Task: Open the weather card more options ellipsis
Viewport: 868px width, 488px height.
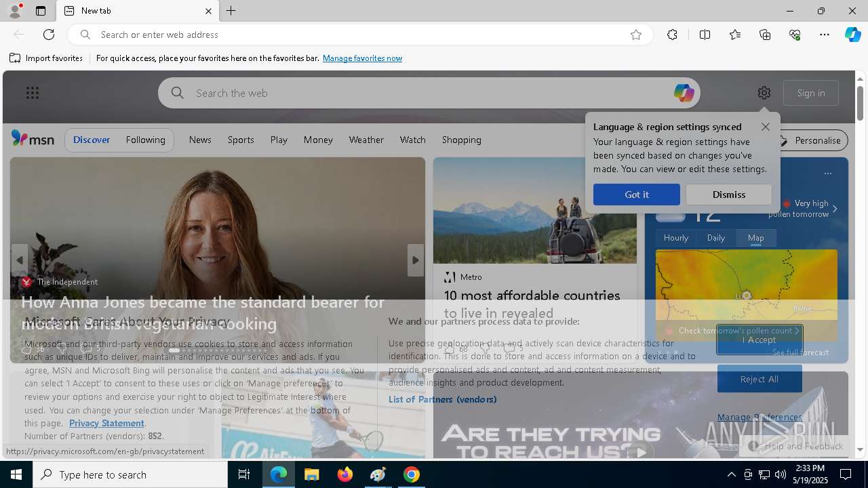Action: 828,174
